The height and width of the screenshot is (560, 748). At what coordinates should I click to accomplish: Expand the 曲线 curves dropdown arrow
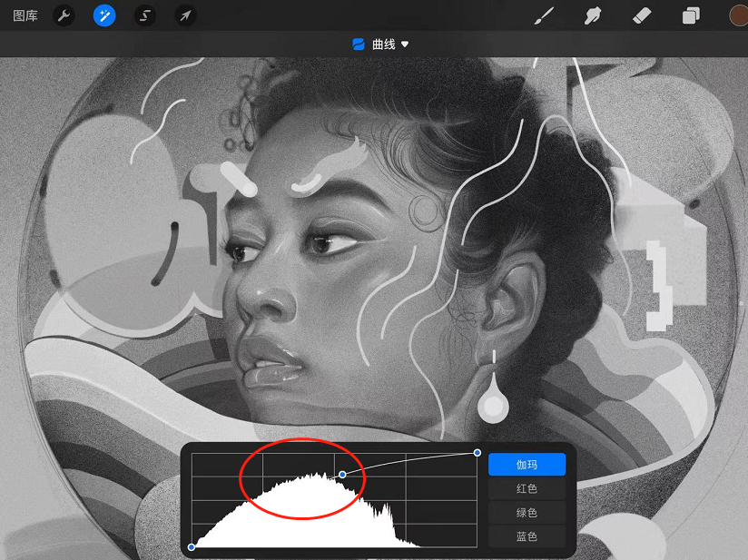coord(405,44)
